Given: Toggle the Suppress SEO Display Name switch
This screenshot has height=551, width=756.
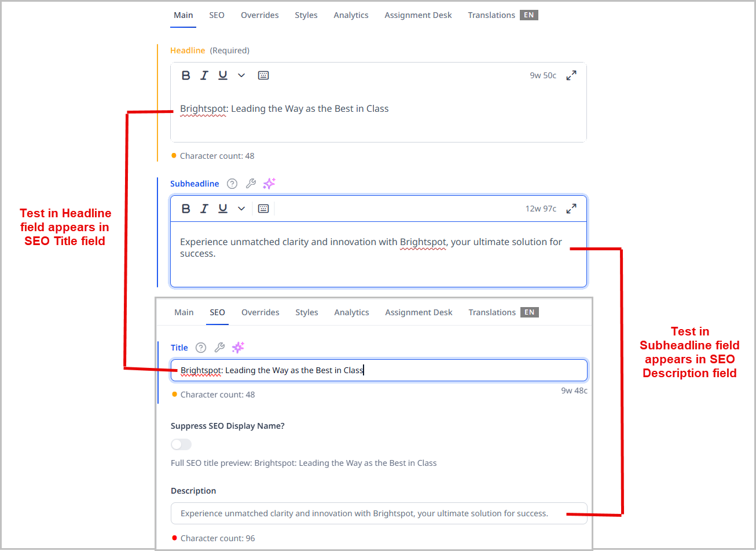Looking at the screenshot, I should point(181,444).
